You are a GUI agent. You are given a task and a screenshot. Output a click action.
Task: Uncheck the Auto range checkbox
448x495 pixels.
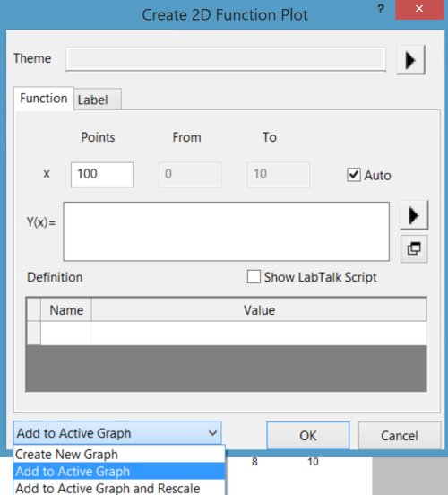(x=354, y=175)
